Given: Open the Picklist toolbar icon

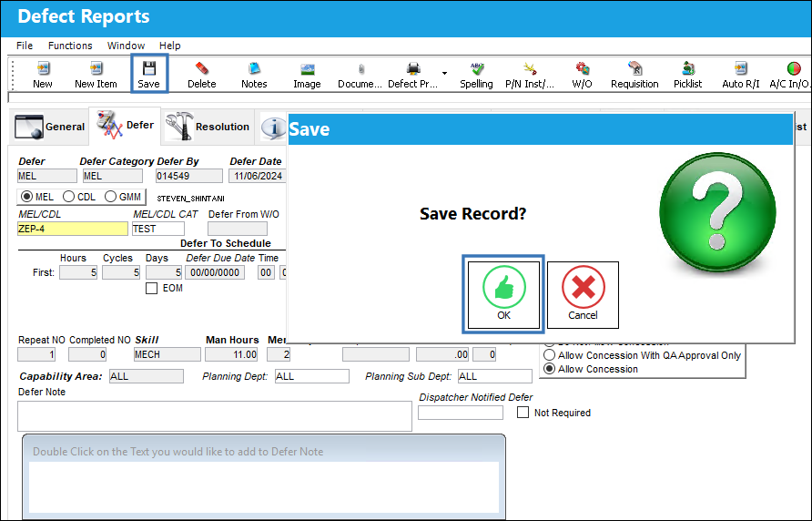Looking at the screenshot, I should click(687, 75).
